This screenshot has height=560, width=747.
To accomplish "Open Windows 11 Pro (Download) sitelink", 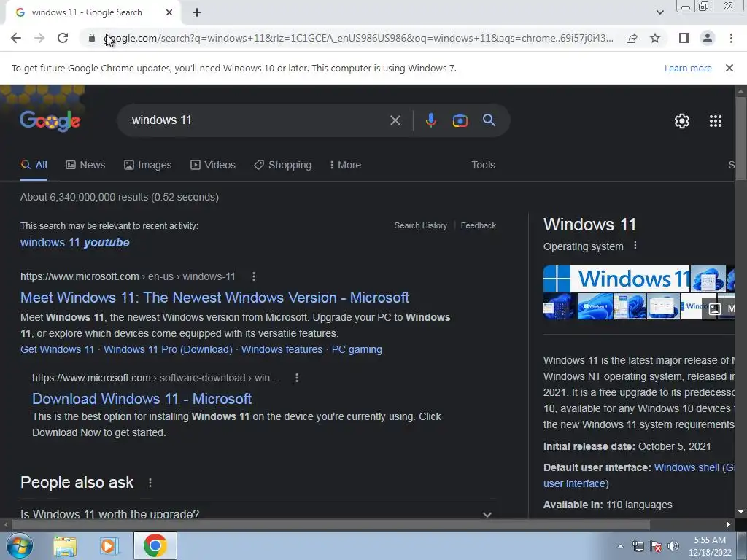I will [169, 349].
